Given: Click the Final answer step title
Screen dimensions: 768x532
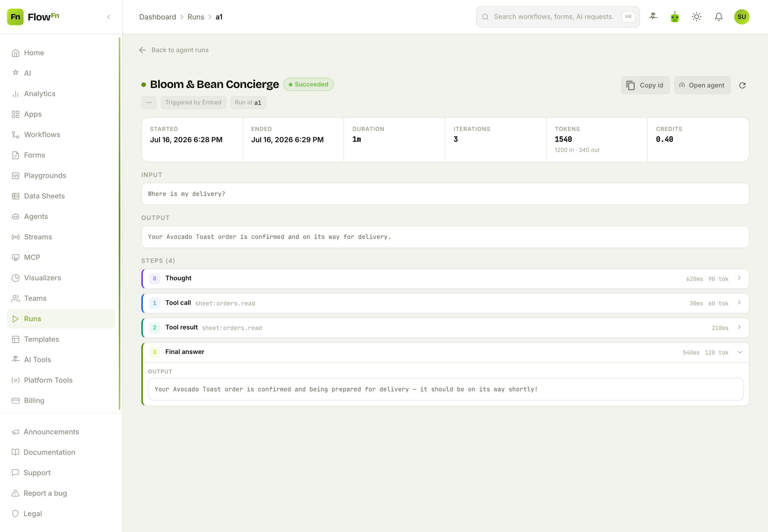Looking at the screenshot, I should click(185, 352).
